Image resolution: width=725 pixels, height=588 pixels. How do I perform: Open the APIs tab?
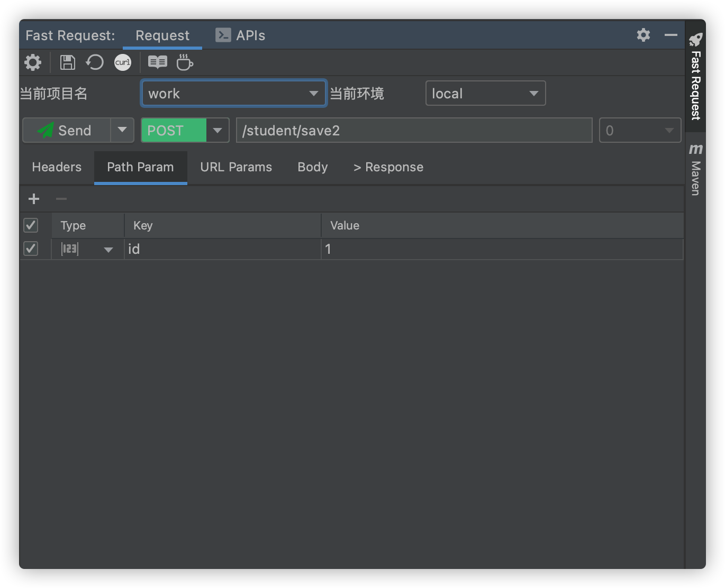240,35
